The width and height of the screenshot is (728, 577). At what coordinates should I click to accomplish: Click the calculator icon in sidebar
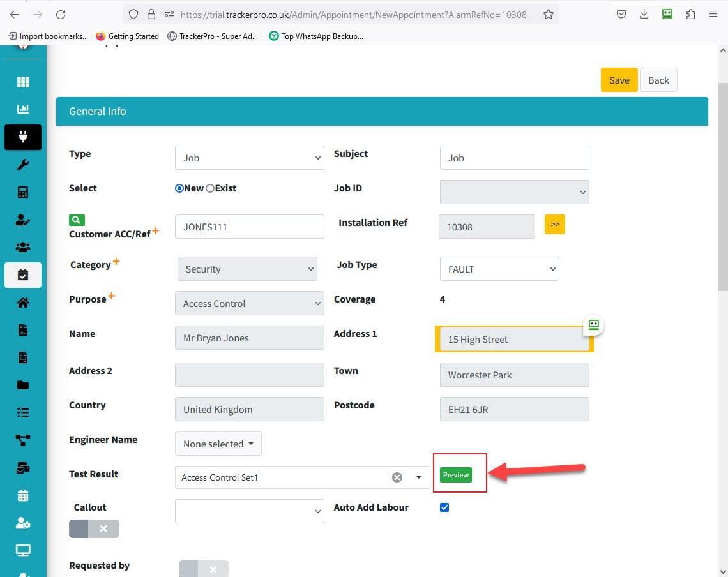click(23, 192)
